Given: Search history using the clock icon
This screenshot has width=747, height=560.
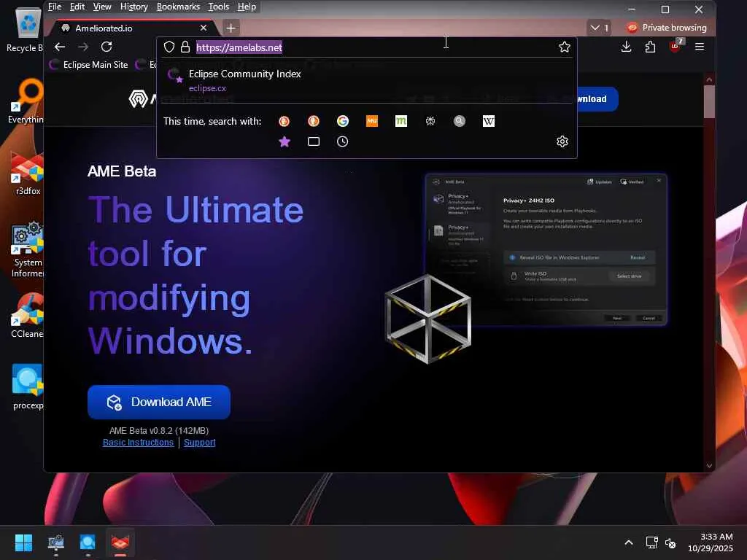Looking at the screenshot, I should click(x=343, y=141).
